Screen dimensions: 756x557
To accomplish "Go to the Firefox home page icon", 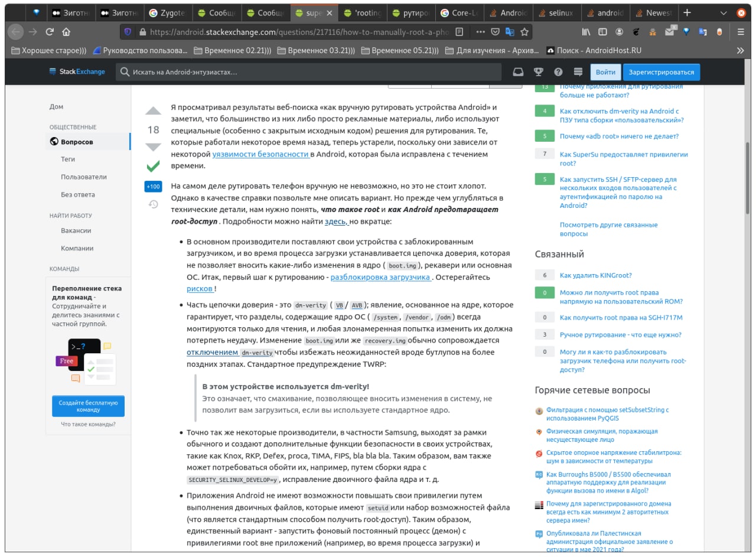I will [66, 32].
